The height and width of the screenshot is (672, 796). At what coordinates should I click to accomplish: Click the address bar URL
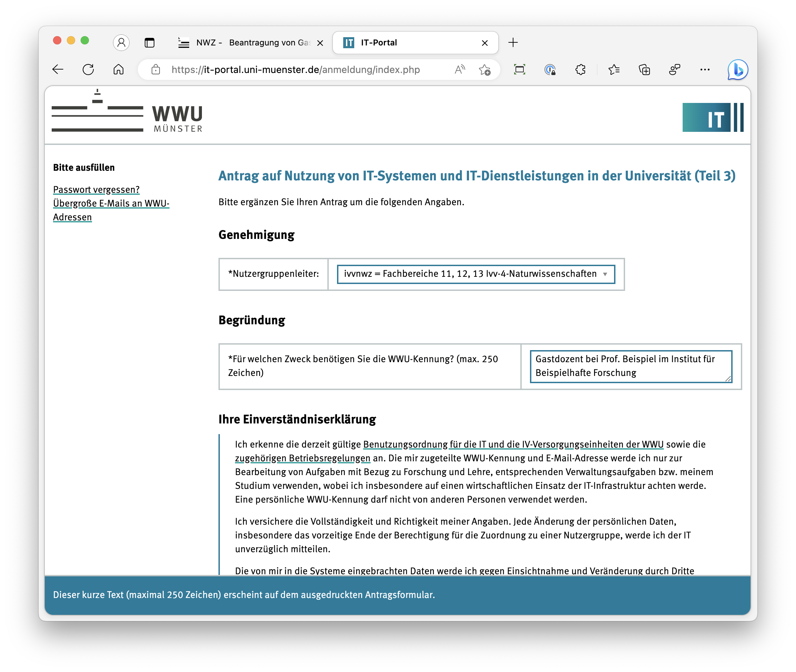click(295, 69)
